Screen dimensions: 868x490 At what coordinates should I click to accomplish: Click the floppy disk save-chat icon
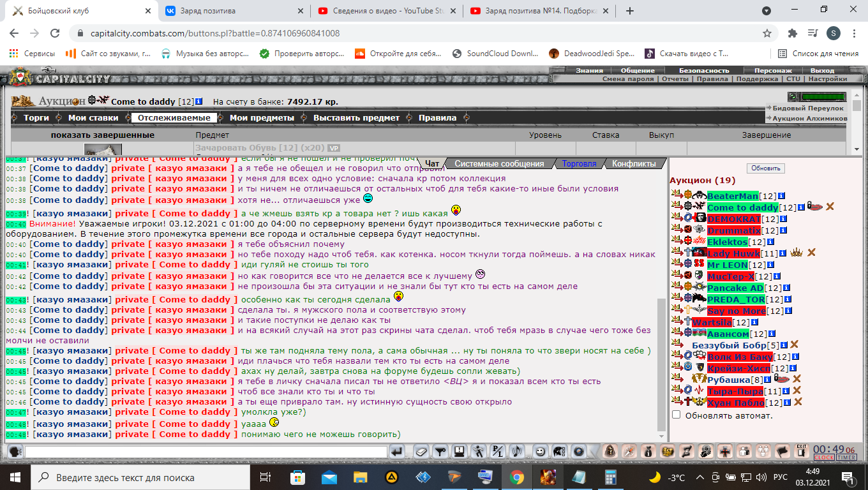click(x=459, y=452)
